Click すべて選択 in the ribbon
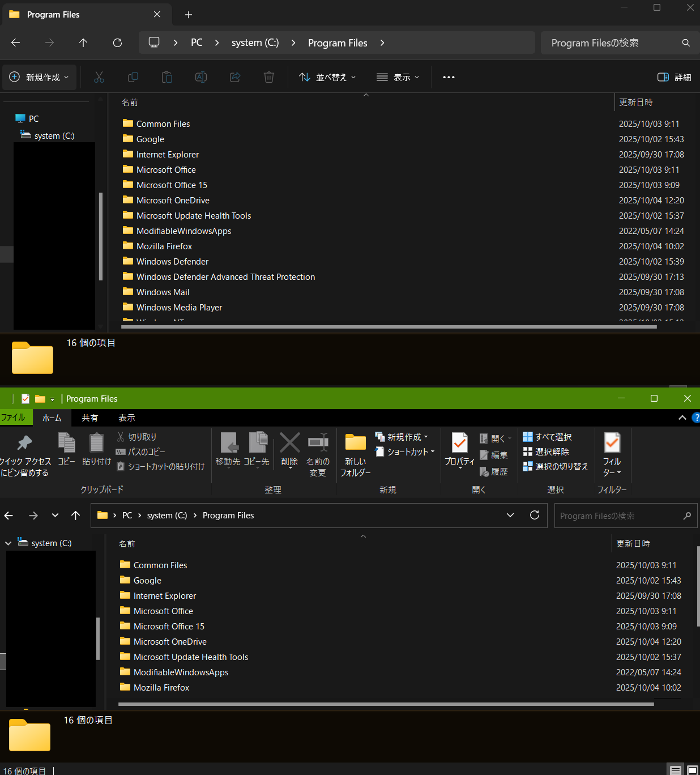 tap(547, 437)
